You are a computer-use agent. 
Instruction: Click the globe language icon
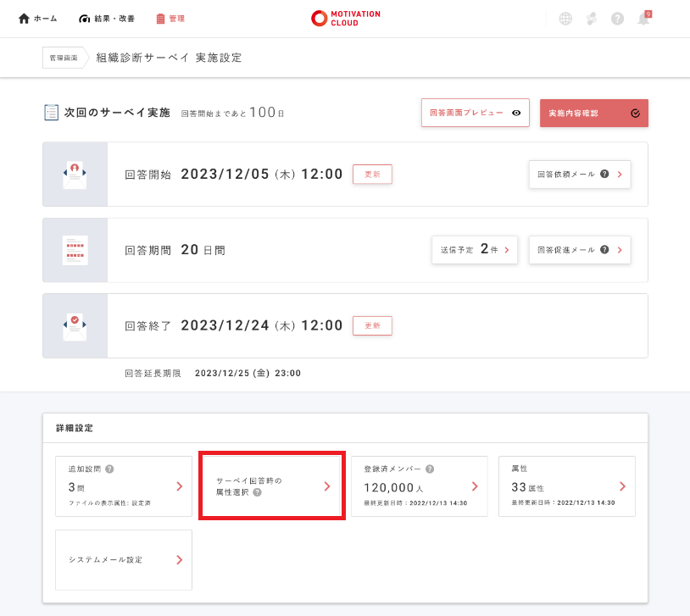pyautogui.click(x=565, y=19)
